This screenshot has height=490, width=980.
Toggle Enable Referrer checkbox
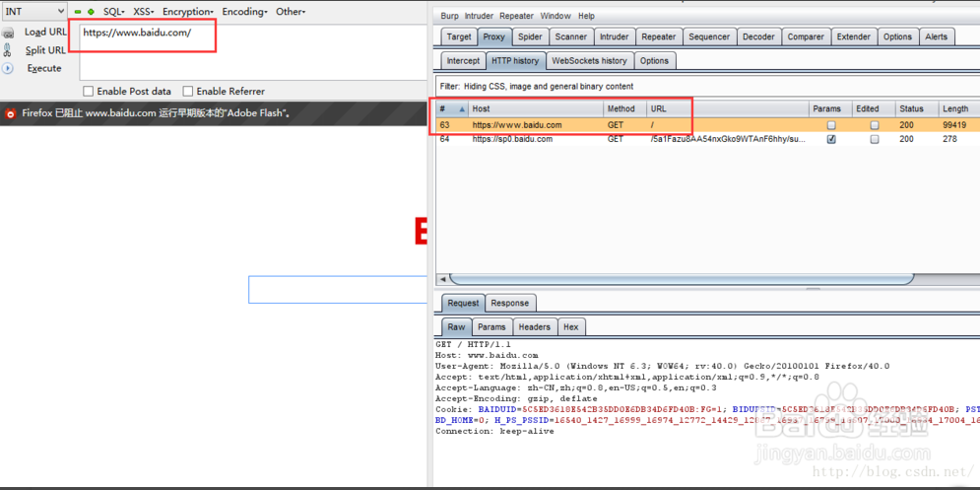click(x=187, y=92)
